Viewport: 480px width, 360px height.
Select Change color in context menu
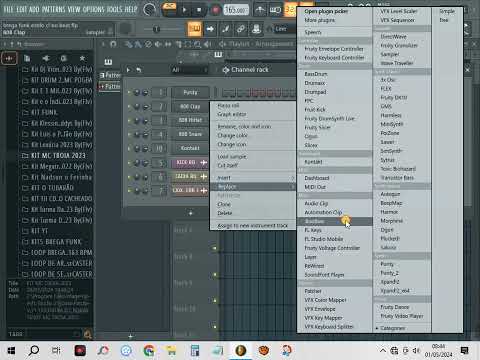(x=232, y=135)
